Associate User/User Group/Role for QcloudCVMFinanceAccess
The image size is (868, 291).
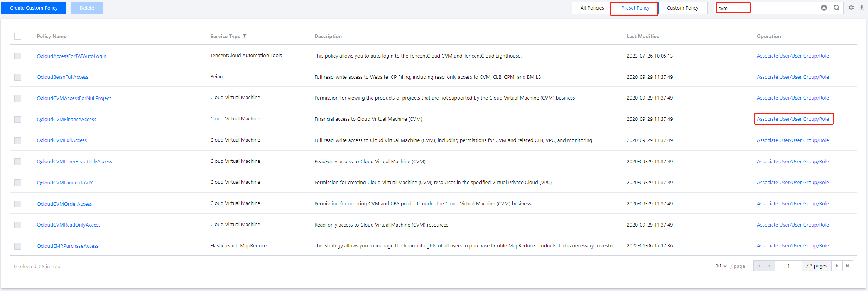[x=792, y=119]
